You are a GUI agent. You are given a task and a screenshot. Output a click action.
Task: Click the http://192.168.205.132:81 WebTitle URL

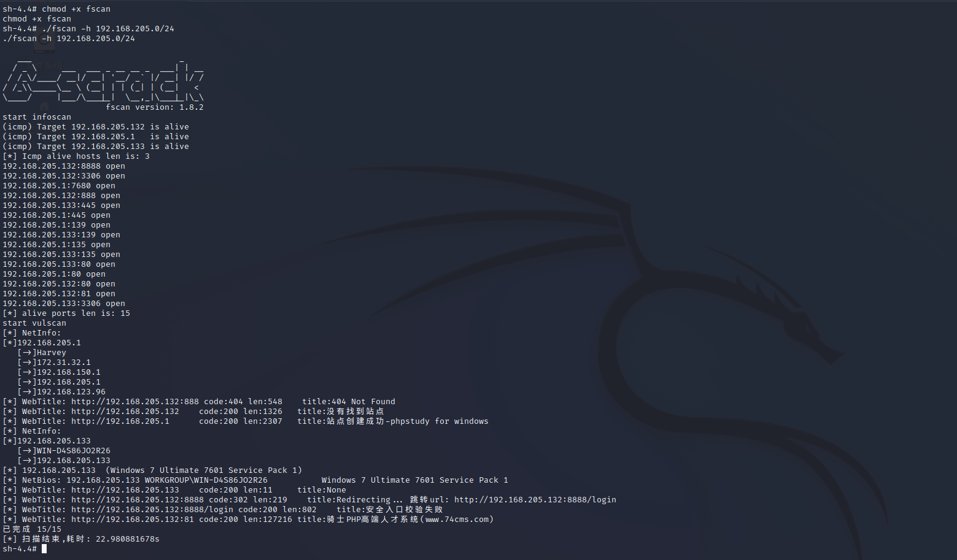tap(133, 520)
